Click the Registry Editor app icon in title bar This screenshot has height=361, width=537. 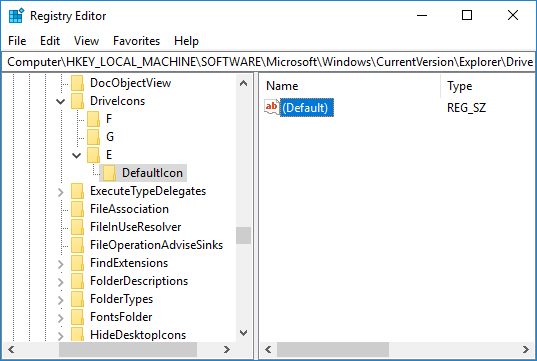pos(16,16)
